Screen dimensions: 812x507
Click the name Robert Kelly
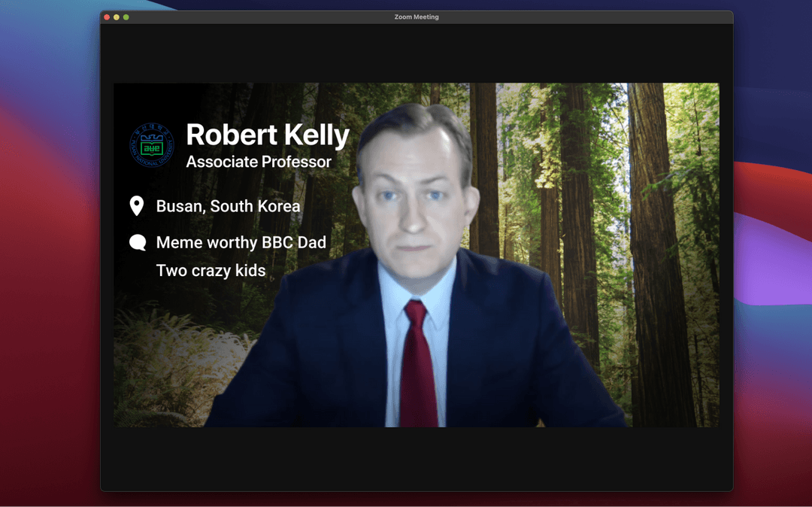[268, 135]
